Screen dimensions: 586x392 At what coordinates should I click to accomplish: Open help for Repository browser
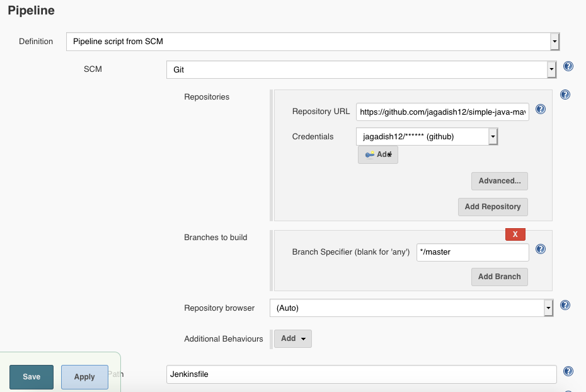pos(565,305)
